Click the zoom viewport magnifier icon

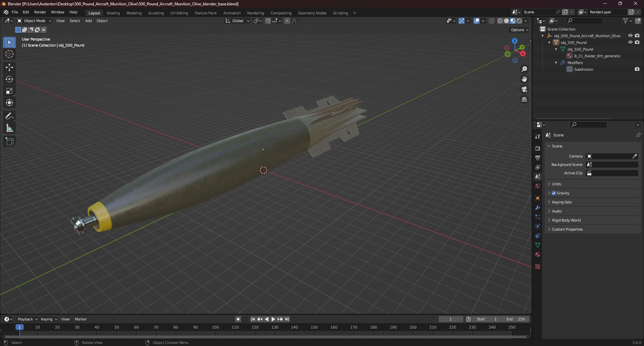point(524,69)
